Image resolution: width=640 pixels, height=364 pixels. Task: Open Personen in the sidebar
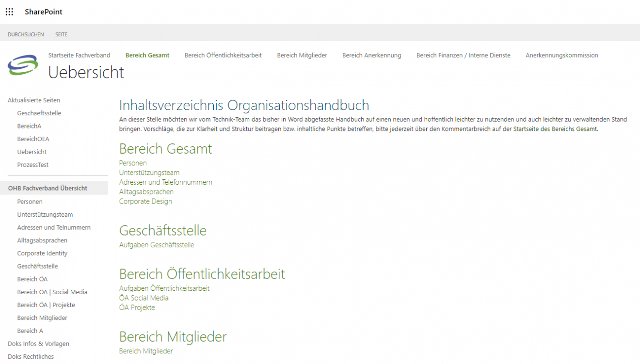pos(30,202)
